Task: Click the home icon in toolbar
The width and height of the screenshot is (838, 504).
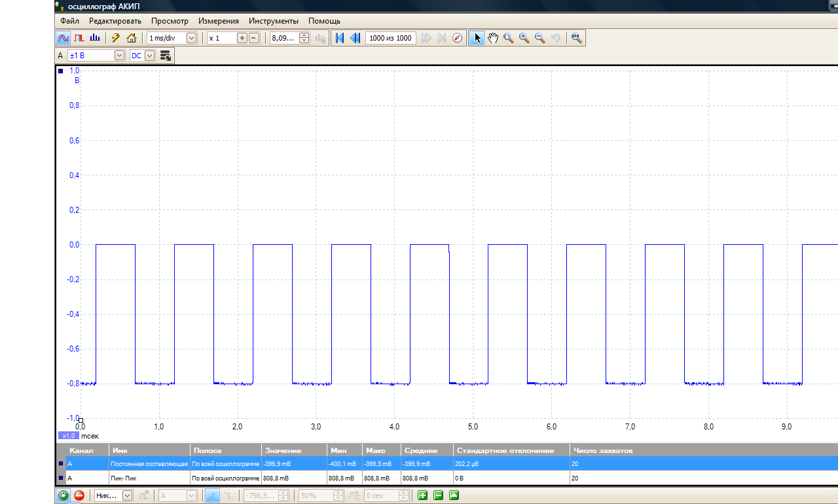Action: pos(132,38)
